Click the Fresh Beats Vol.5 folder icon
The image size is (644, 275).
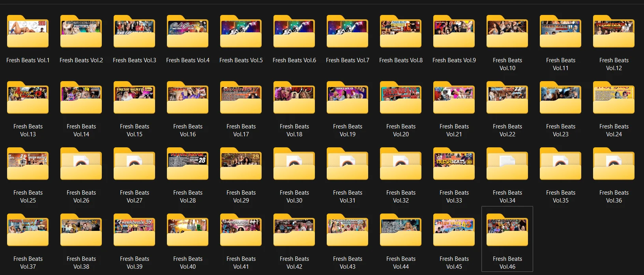[x=241, y=32]
